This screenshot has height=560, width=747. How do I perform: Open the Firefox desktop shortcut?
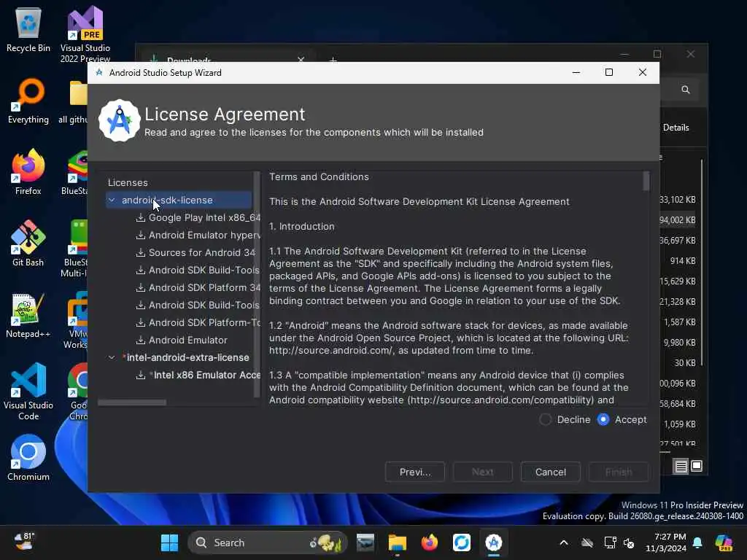tap(28, 172)
